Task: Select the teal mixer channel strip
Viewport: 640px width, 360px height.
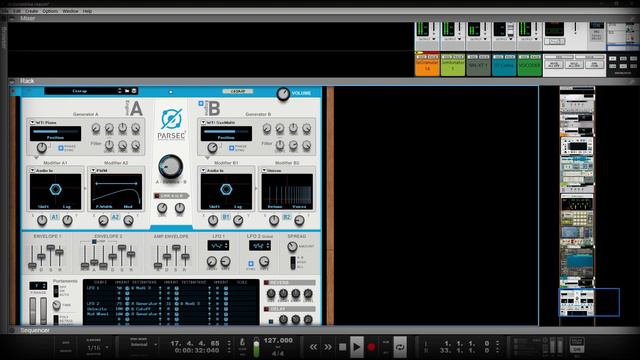Action: 504,65
